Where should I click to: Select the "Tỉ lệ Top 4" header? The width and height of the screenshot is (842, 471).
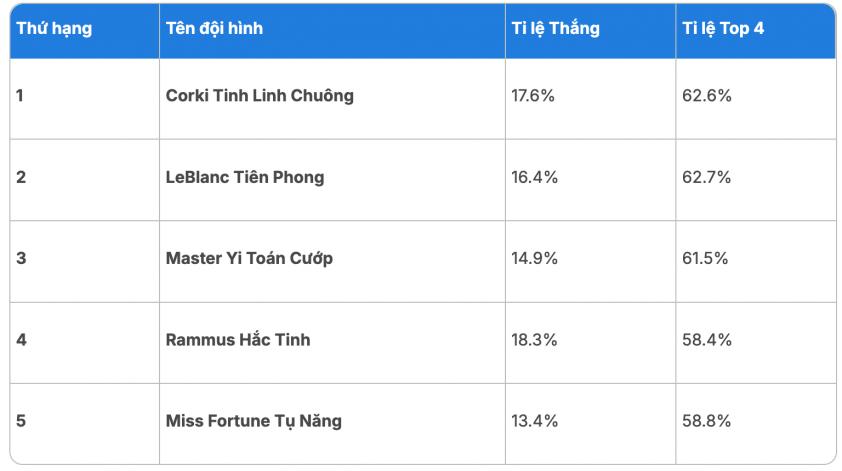click(x=721, y=29)
